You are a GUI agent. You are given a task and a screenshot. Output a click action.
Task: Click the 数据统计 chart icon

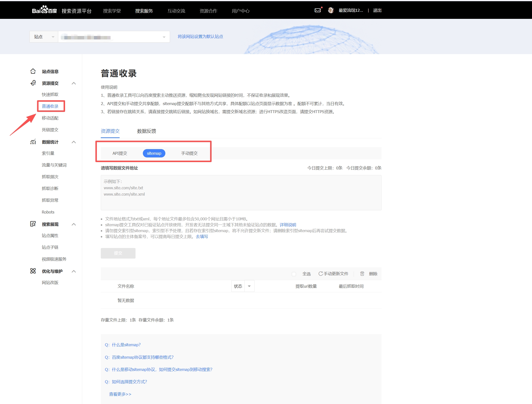(33, 142)
